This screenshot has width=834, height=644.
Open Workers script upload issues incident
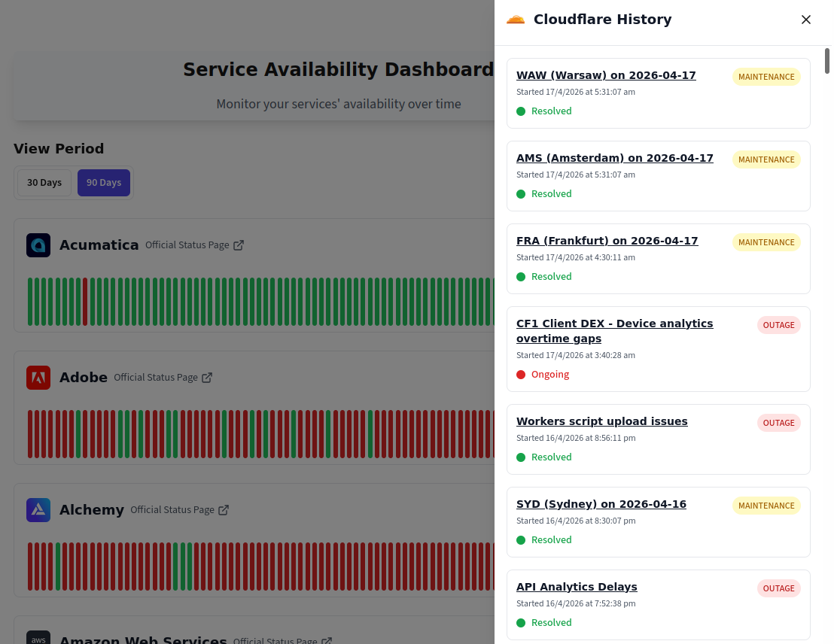[601, 421]
